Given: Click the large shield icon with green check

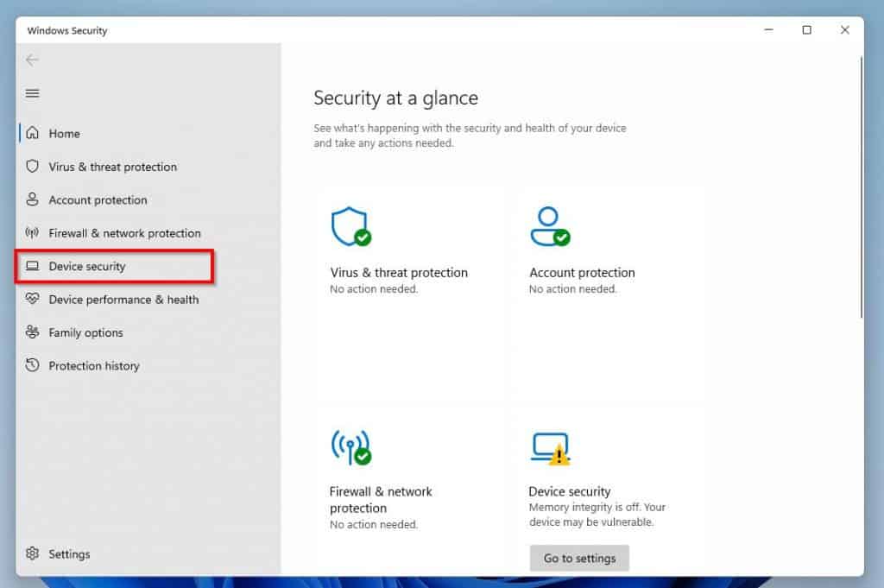Looking at the screenshot, I should (x=350, y=226).
